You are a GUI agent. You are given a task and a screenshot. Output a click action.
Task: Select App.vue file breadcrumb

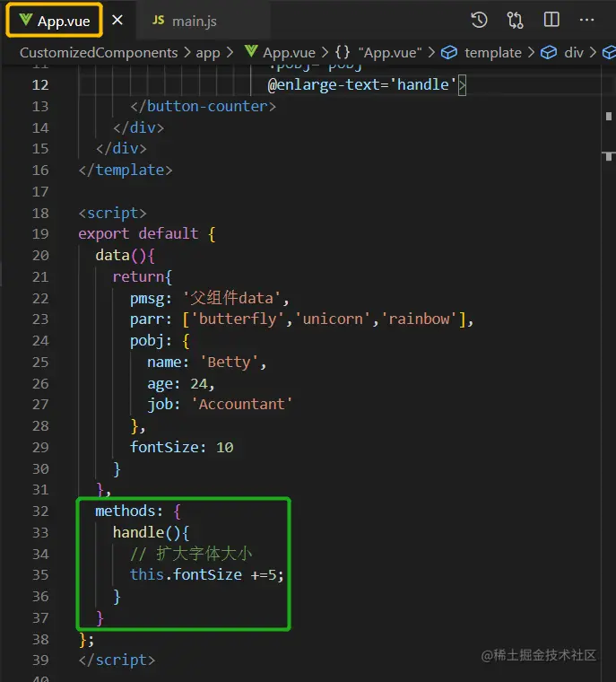click(289, 53)
